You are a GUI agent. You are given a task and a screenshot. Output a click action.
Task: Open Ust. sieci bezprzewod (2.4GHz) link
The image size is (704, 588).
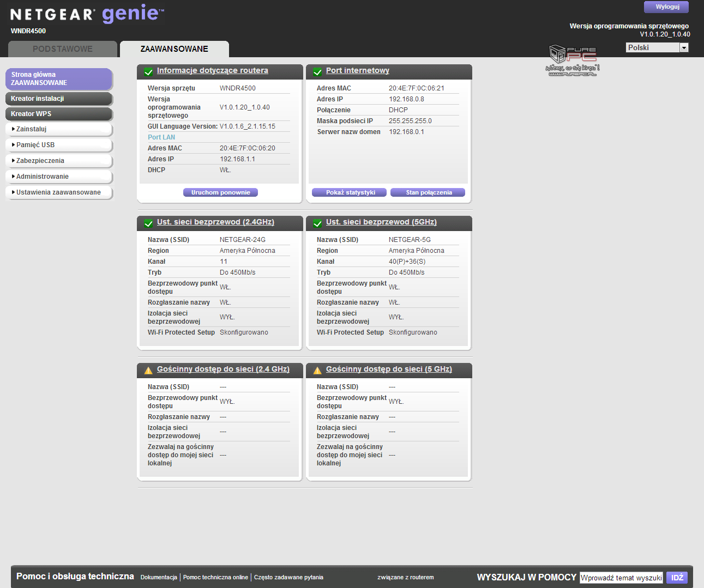[x=215, y=222]
